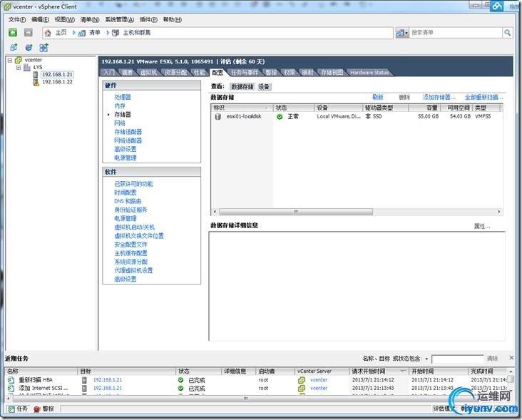
Task: Collapse the LYS datacenter node
Action: pos(19,68)
